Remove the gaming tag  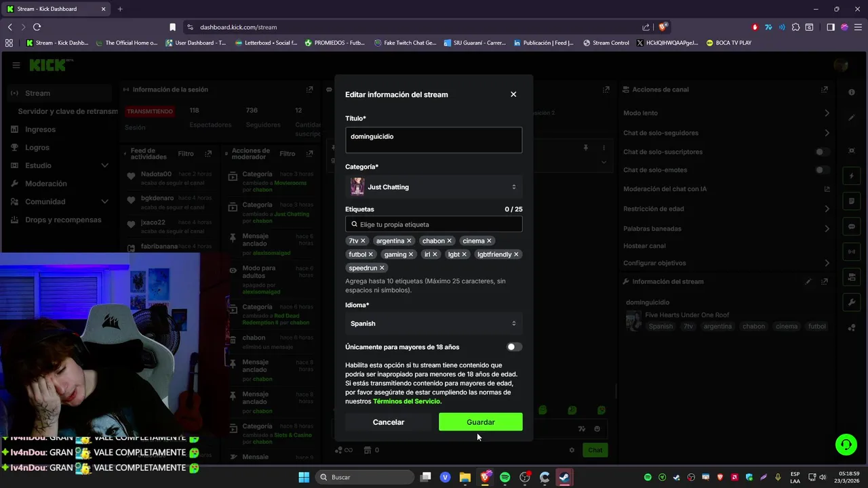tap(411, 254)
